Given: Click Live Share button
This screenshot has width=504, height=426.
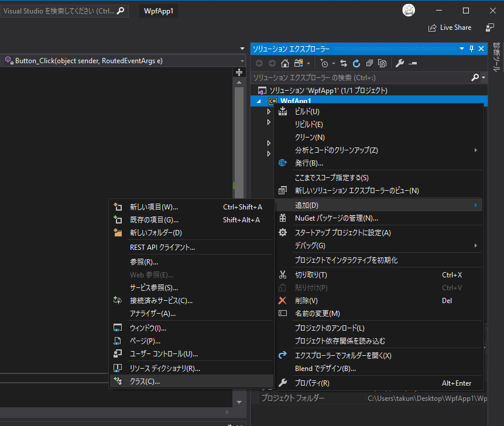Looking at the screenshot, I should point(450,28).
